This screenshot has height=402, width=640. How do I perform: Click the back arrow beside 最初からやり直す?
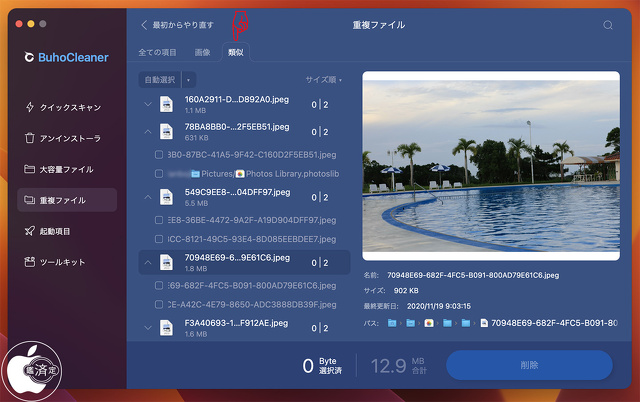(x=144, y=25)
